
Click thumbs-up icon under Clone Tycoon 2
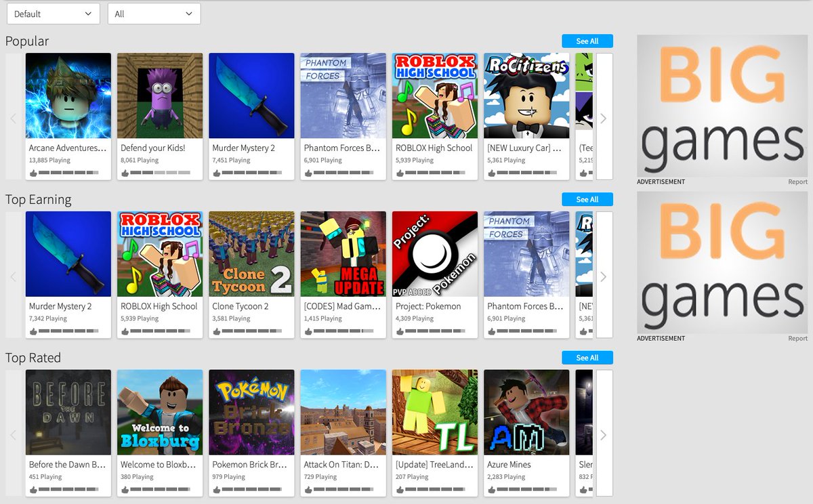216,331
